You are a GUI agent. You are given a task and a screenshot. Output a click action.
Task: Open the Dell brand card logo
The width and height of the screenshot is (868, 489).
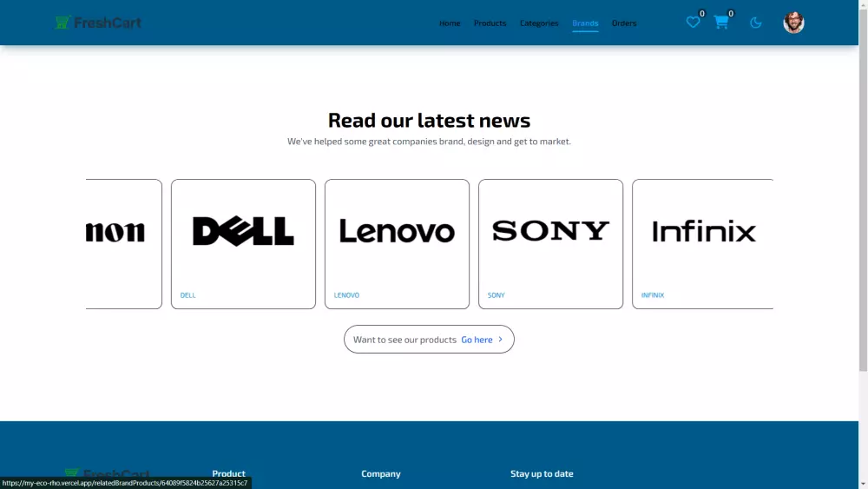click(243, 231)
